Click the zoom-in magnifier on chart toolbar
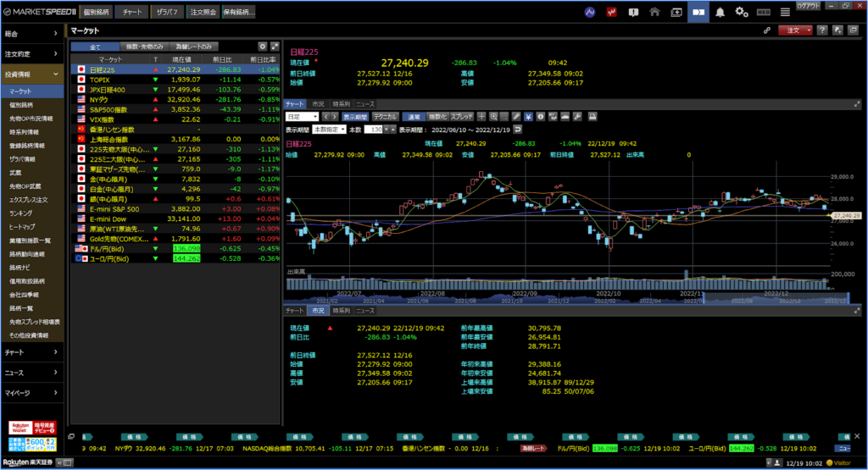The height and width of the screenshot is (470, 868). click(x=493, y=117)
